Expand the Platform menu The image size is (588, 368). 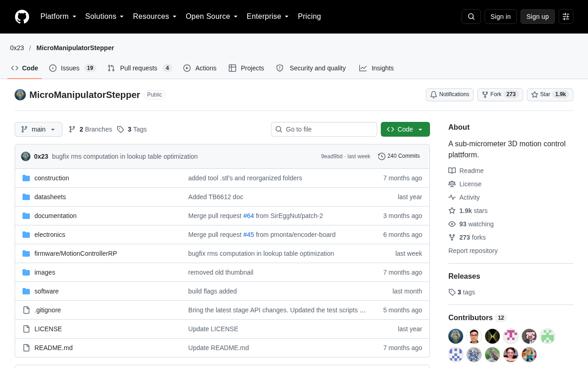58,17
